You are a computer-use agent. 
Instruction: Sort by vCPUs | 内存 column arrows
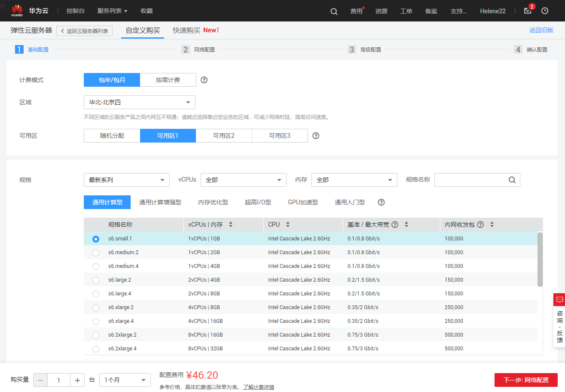[231, 225]
